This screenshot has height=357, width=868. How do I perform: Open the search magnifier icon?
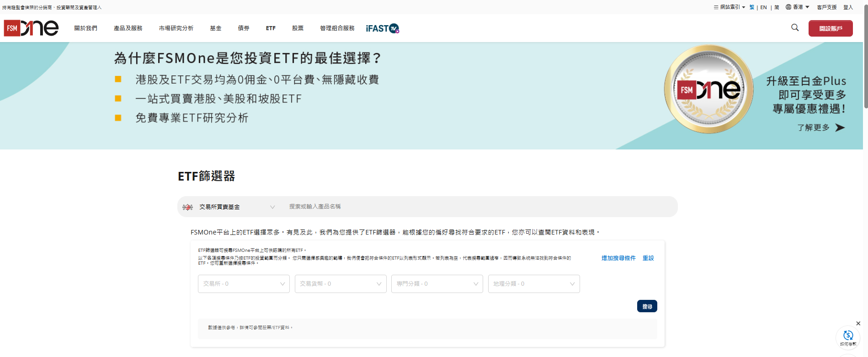click(795, 27)
